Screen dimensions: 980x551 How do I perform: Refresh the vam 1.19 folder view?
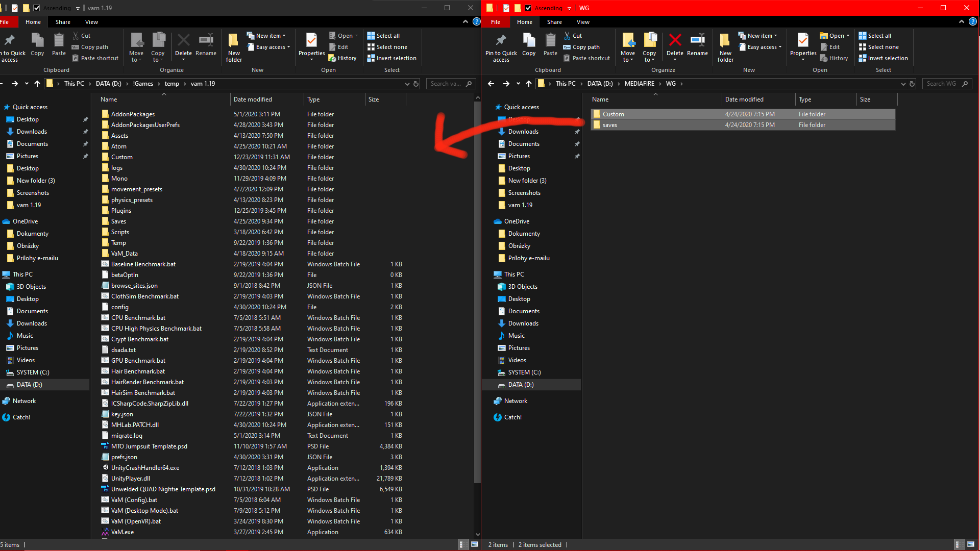[x=416, y=84]
